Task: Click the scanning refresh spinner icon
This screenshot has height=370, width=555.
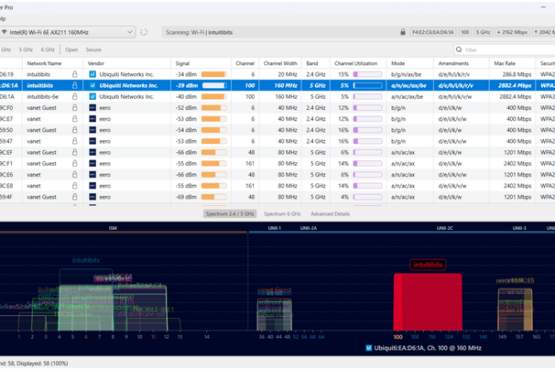Action: (144, 32)
